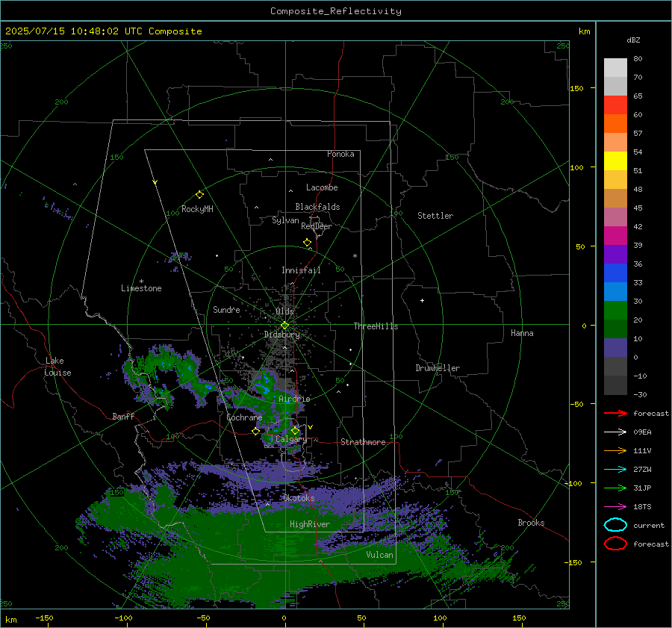This screenshot has height=628, width=672.
Task: Select the 57 dBZ orange swatch
Action: pyautogui.click(x=615, y=142)
